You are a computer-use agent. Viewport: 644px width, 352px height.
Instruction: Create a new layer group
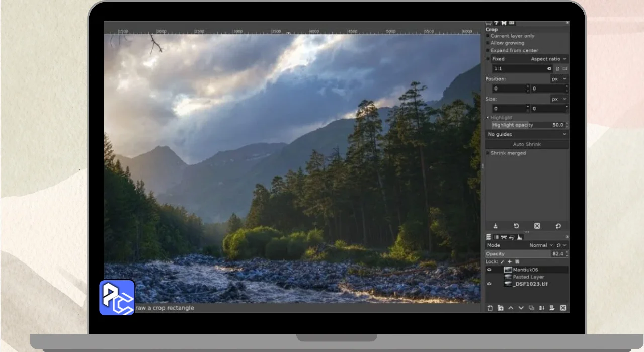coord(500,308)
